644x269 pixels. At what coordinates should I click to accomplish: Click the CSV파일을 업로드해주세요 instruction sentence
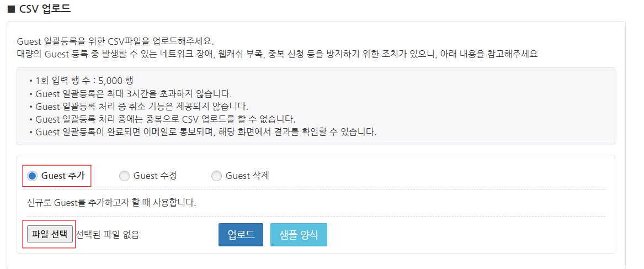[x=115, y=42]
